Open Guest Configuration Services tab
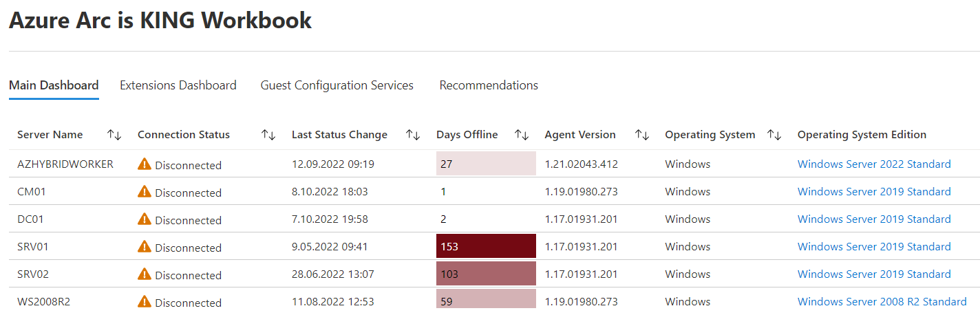980x315 pixels. coord(337,85)
